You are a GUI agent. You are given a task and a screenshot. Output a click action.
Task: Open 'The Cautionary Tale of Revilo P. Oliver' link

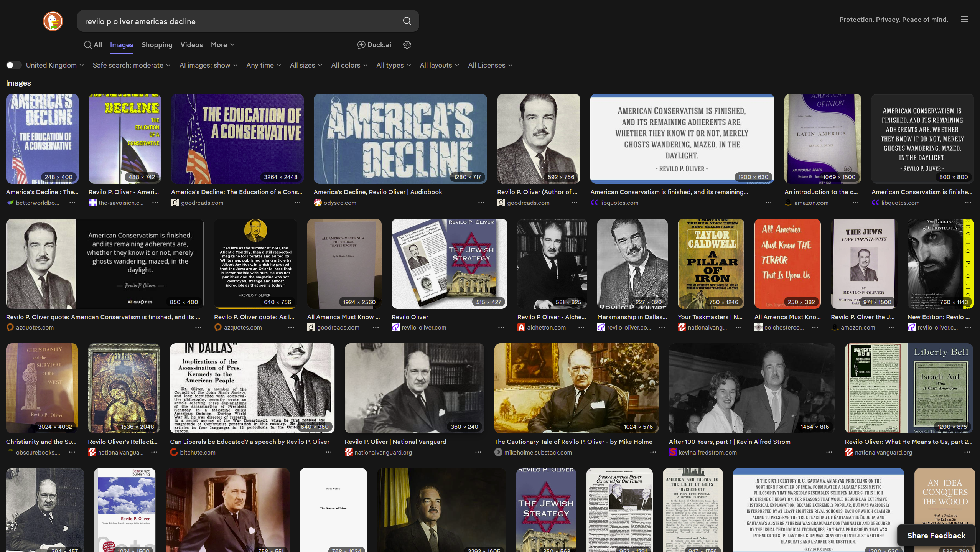coord(573,442)
